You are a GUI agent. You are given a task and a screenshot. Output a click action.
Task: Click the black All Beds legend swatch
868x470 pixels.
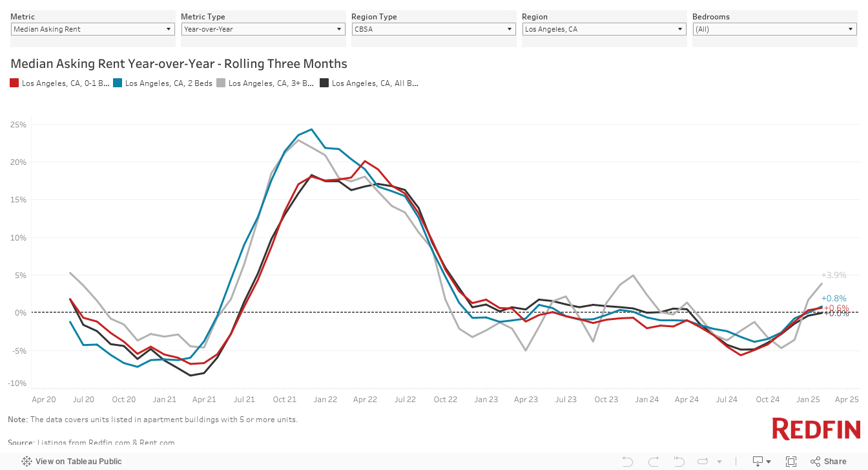click(325, 83)
